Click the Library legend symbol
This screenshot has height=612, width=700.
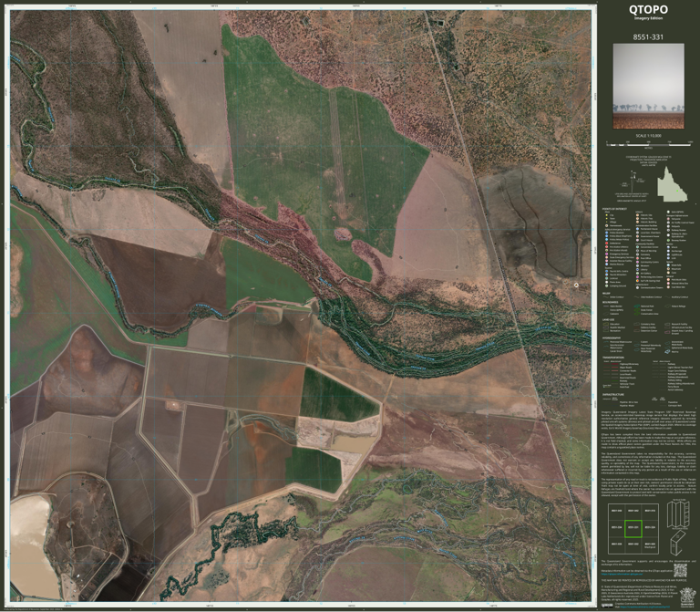637,269
